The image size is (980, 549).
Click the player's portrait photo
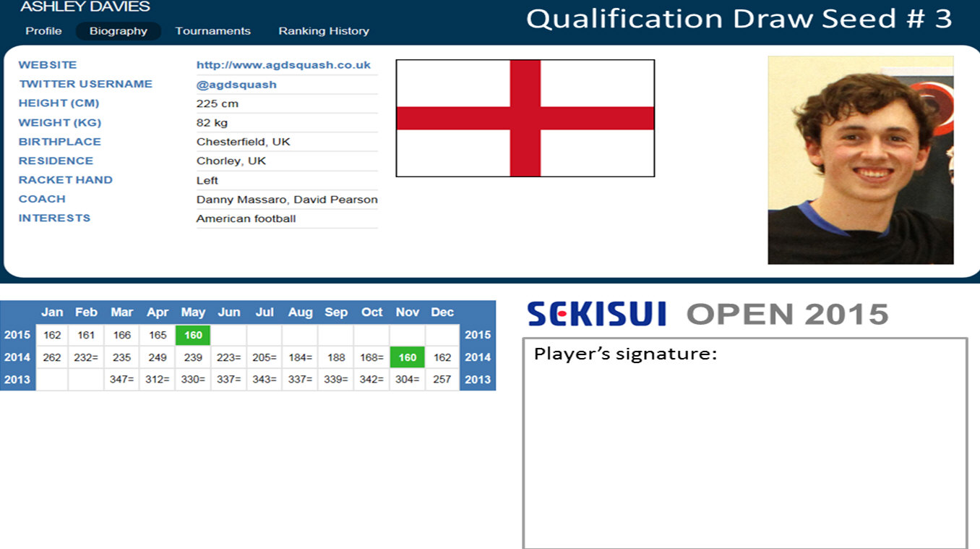(860, 160)
